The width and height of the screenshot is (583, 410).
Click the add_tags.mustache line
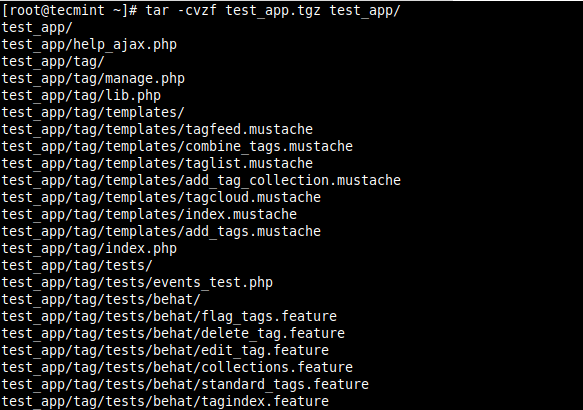161,232
